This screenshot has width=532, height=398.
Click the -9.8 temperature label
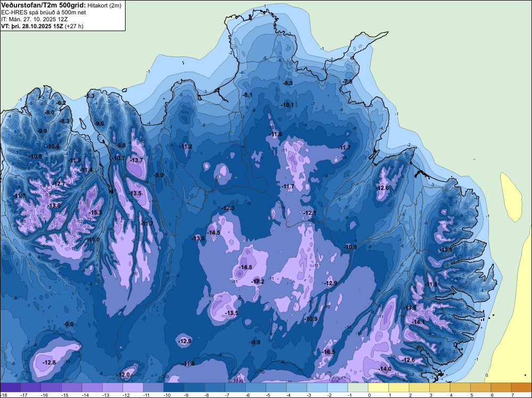(x=121, y=145)
